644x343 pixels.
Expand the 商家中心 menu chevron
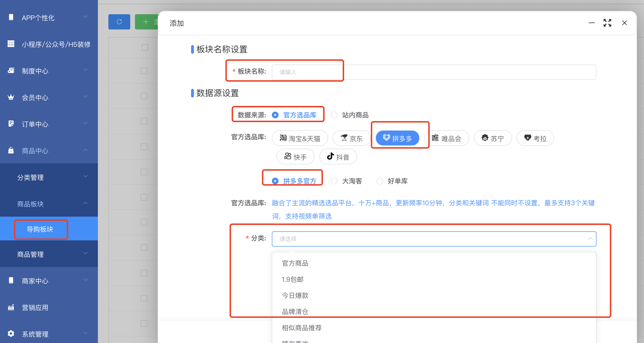(x=86, y=280)
